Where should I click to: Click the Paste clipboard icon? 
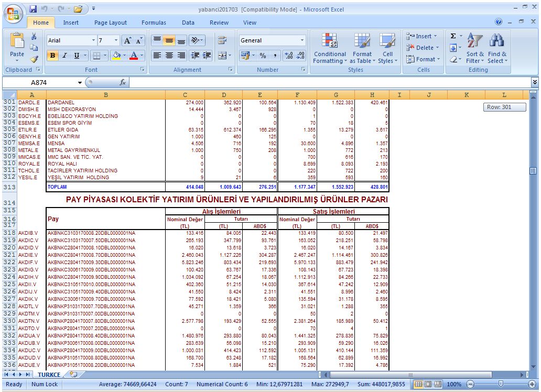[17, 41]
